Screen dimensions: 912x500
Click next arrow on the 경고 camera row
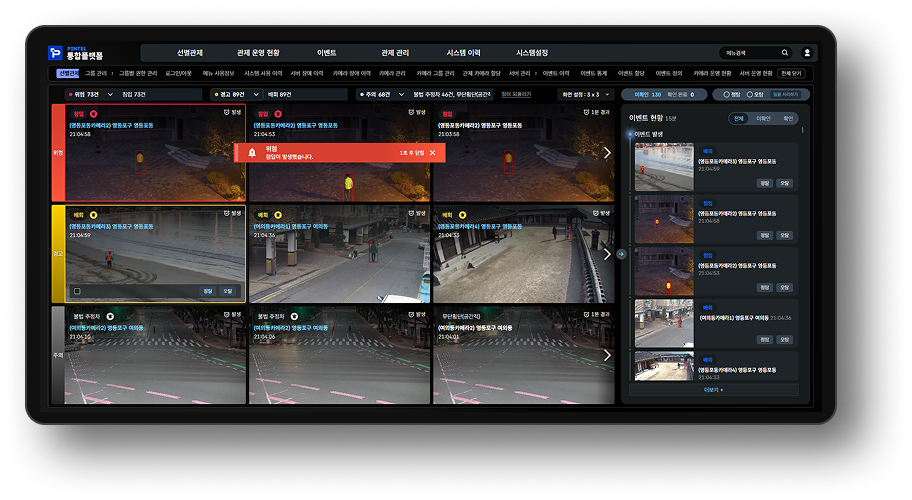click(606, 254)
